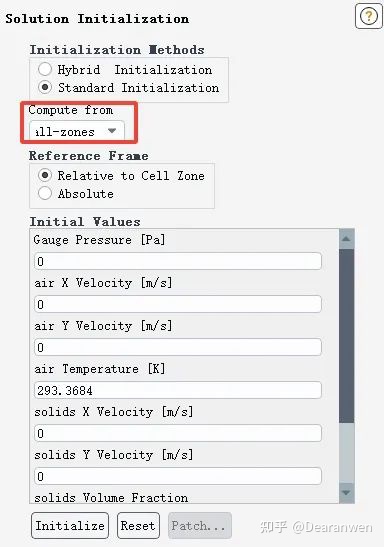
Task: Click the Gauge Pressure input field
Action: click(x=178, y=261)
